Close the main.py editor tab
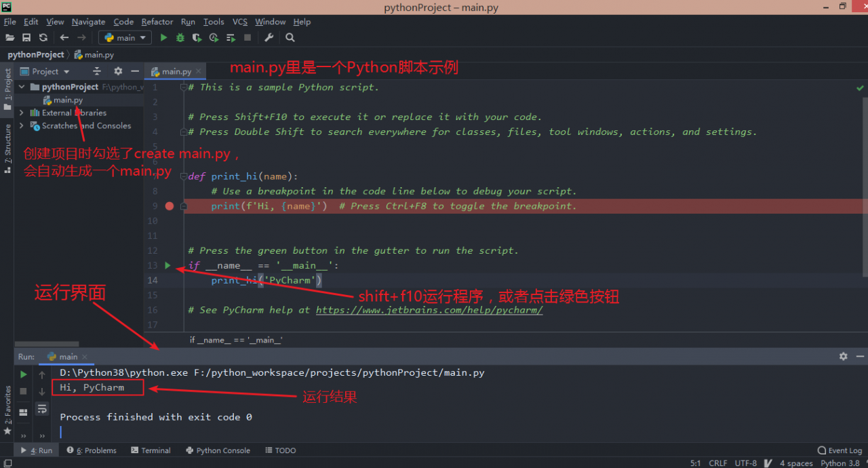Viewport: 868px width, 468px height. point(199,71)
